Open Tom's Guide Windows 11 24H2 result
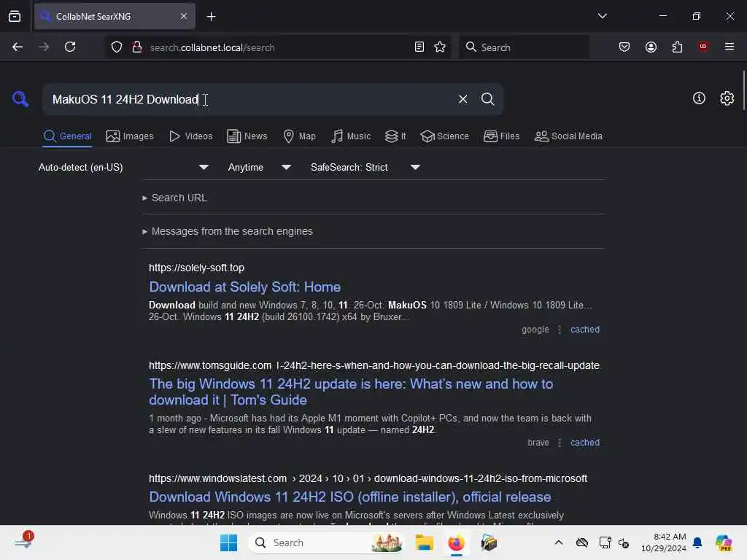747x560 pixels. [x=351, y=392]
